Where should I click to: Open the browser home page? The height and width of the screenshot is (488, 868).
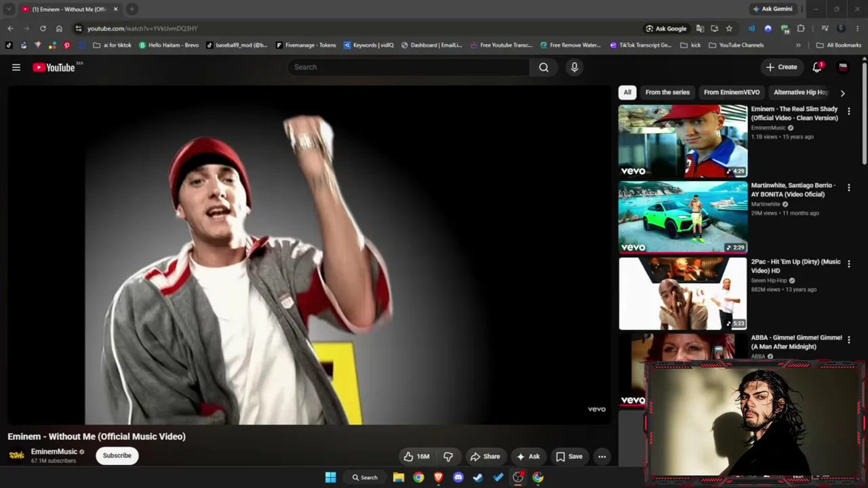pos(59,28)
